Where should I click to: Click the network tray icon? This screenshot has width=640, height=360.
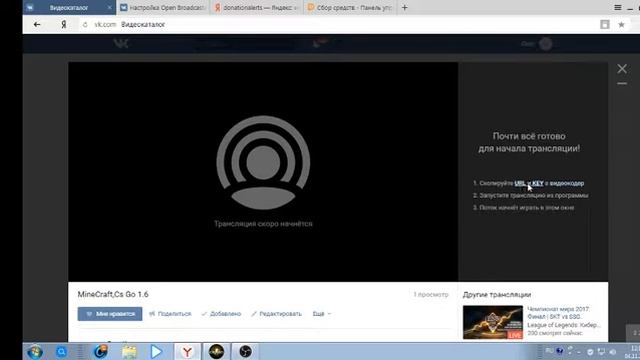(x=601, y=351)
